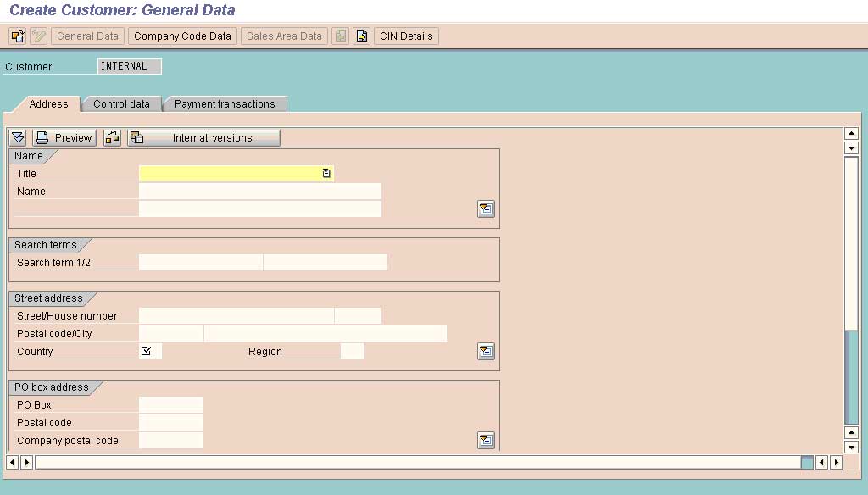Open Company Code Data
The image size is (868, 495).
pyautogui.click(x=182, y=36)
